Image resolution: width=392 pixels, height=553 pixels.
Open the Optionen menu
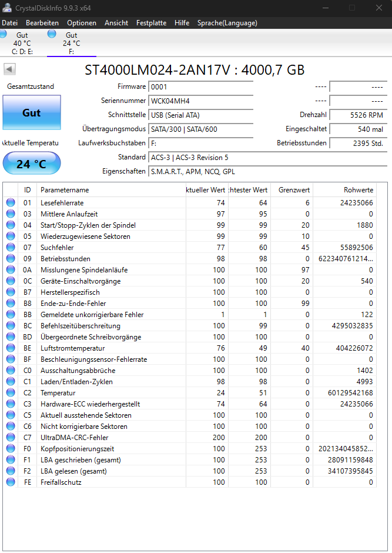82,23
